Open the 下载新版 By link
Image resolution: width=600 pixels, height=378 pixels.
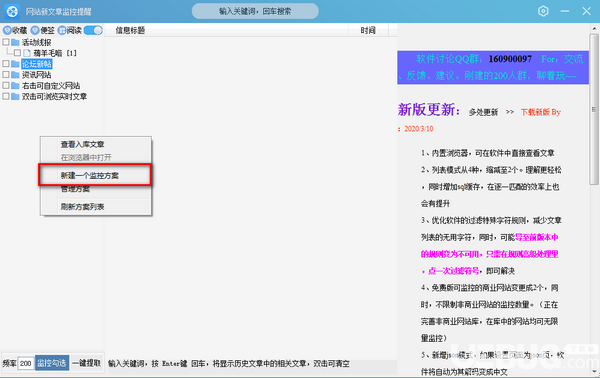pyautogui.click(x=540, y=112)
